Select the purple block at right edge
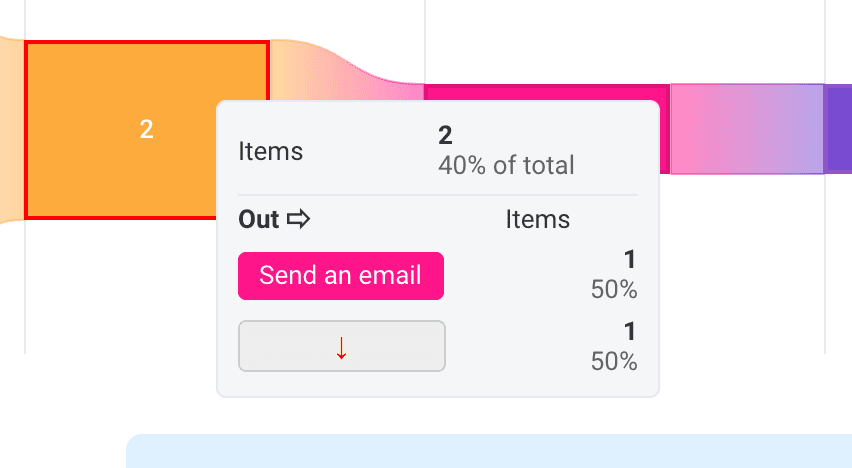 (838, 129)
